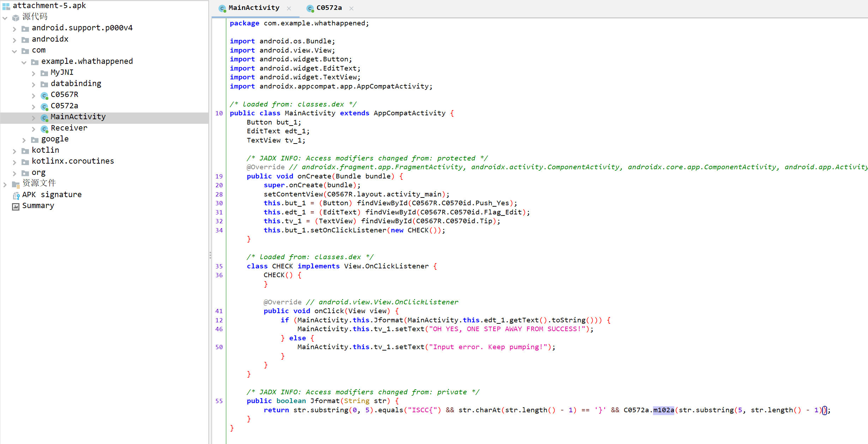Click the Summary icon in the tree

pos(16,206)
